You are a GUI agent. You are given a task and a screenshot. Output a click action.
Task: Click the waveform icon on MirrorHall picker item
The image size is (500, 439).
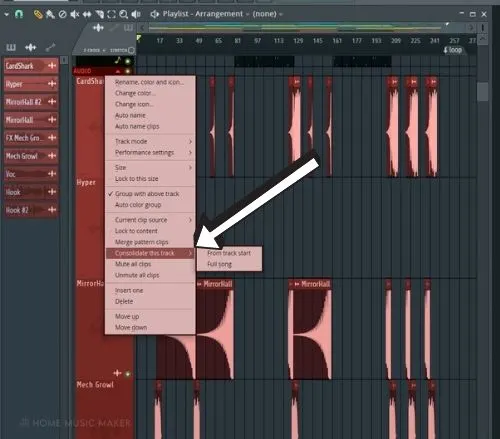(52, 120)
